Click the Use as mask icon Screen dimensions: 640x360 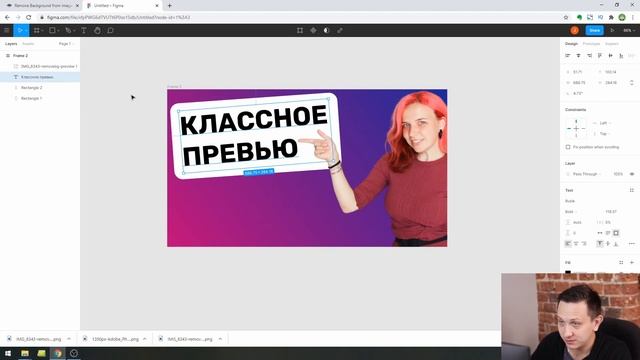pyautogui.click(x=327, y=31)
